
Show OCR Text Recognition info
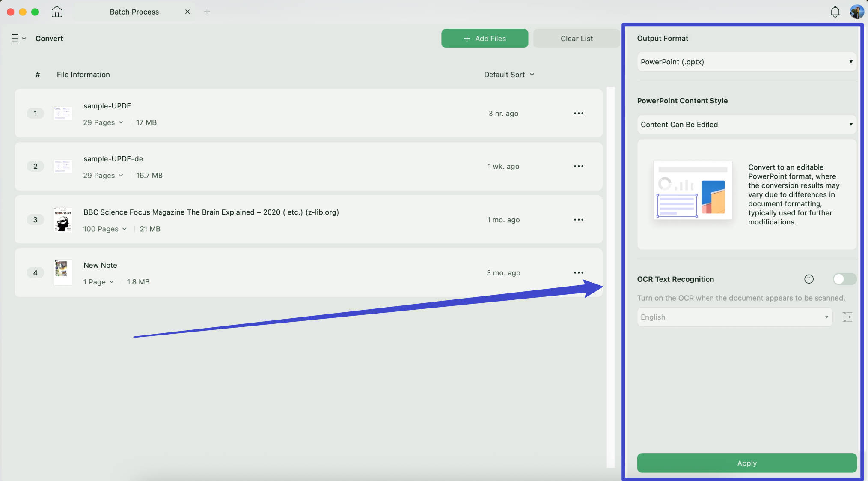pyautogui.click(x=809, y=279)
